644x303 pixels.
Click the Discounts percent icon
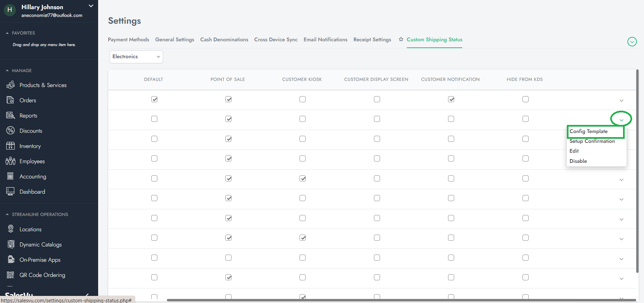10,131
